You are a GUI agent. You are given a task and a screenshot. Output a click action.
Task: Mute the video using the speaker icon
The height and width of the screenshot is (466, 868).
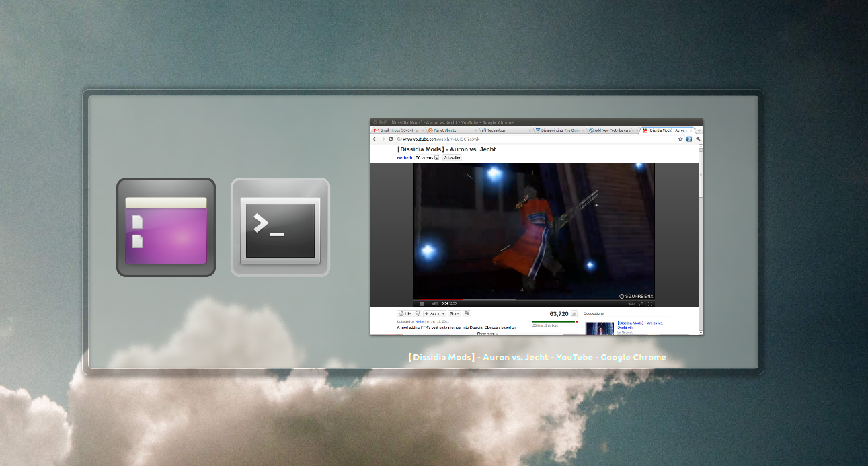tap(435, 304)
